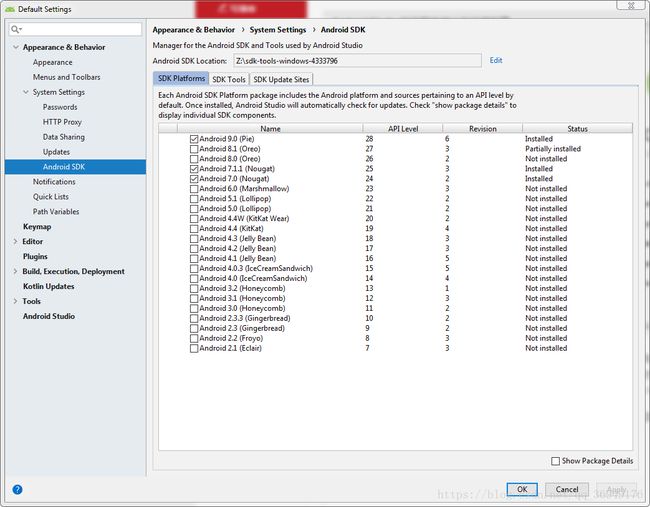
Task: Check Android 8.0 (Oreo) checkbox
Action: [194, 159]
